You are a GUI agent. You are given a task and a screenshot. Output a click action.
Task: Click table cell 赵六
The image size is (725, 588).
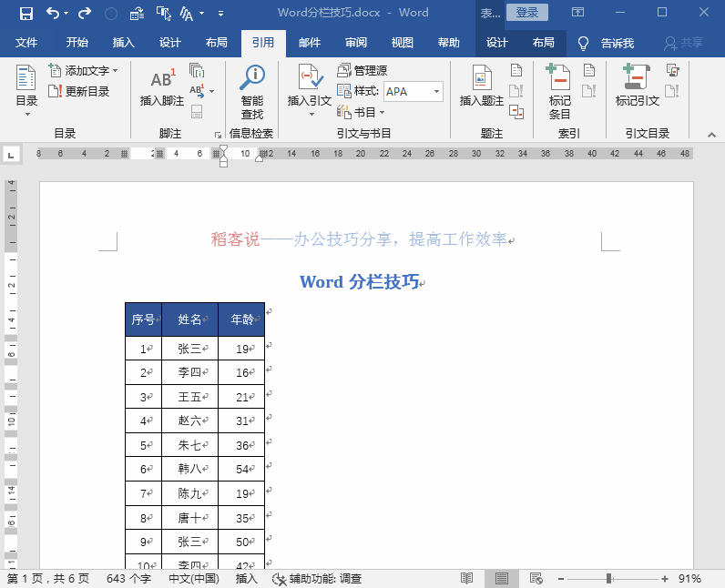pyautogui.click(x=190, y=421)
